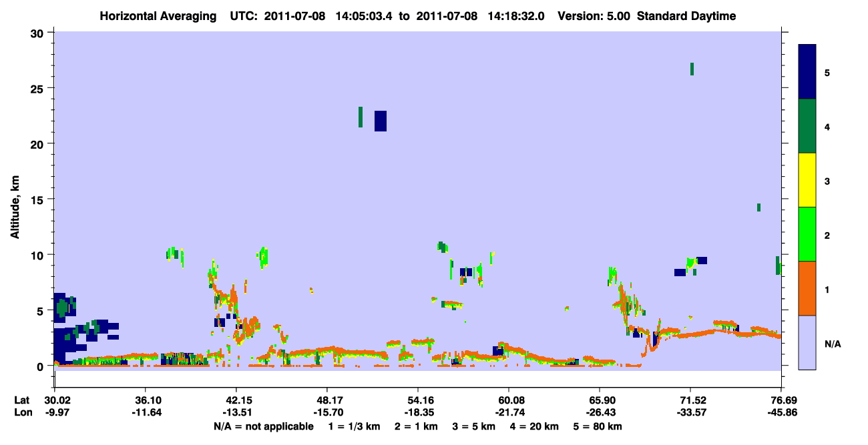Click the '4 = 20 km' legend note
Image resolution: width=868 pixels, height=445 pixels.
point(534,426)
